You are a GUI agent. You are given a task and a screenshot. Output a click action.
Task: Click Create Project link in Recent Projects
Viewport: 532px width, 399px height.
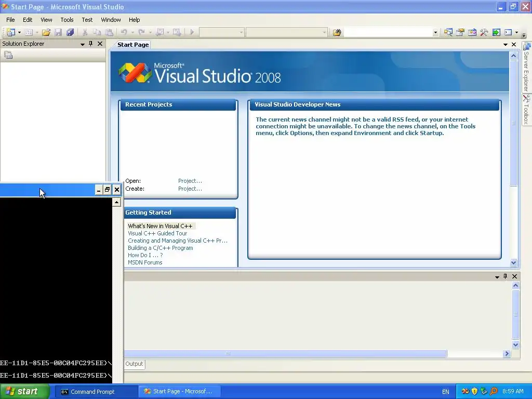tap(190, 189)
